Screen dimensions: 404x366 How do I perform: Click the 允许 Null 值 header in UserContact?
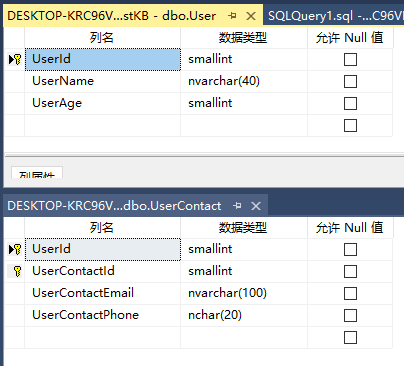[350, 228]
